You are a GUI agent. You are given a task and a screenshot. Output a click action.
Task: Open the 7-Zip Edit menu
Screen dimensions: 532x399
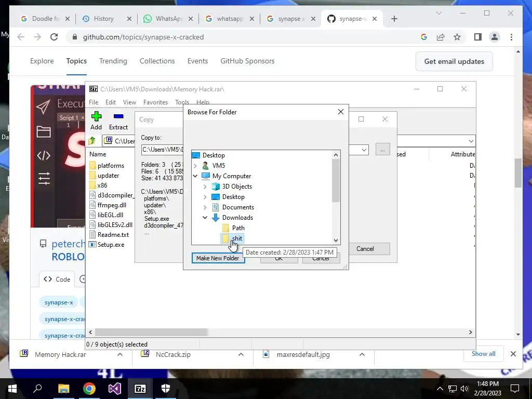[111, 102]
